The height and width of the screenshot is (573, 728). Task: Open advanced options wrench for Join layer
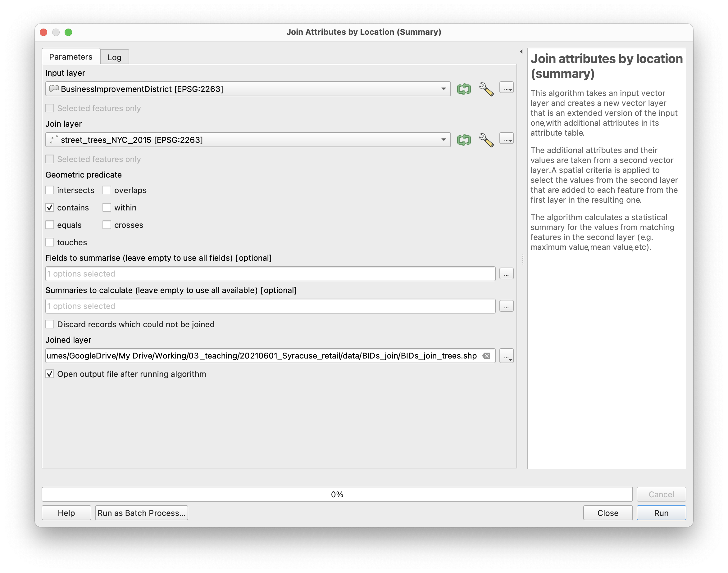486,140
